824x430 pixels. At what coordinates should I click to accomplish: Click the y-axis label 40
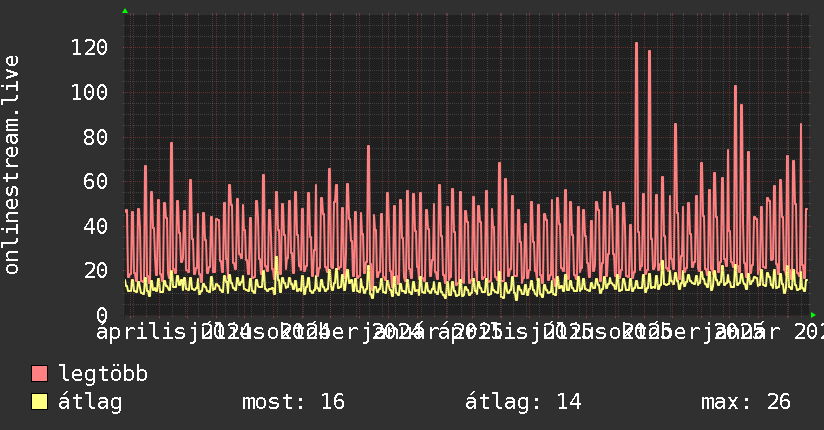[96, 227]
